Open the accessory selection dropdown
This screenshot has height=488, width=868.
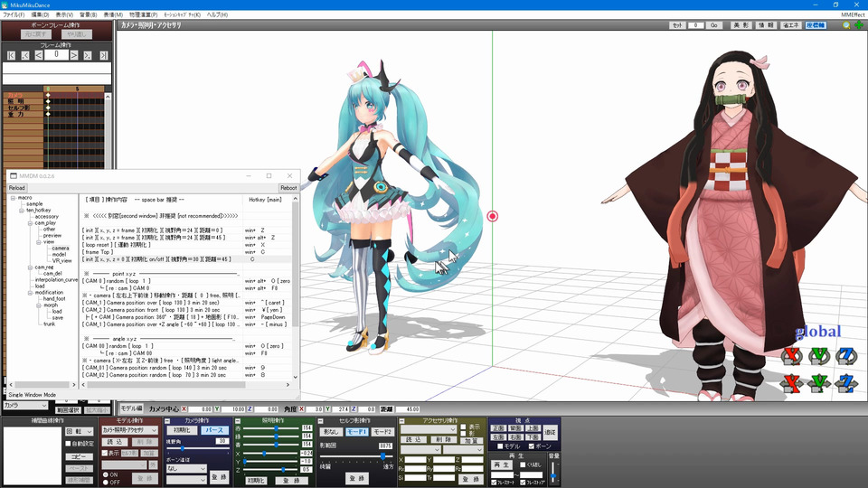(x=429, y=429)
